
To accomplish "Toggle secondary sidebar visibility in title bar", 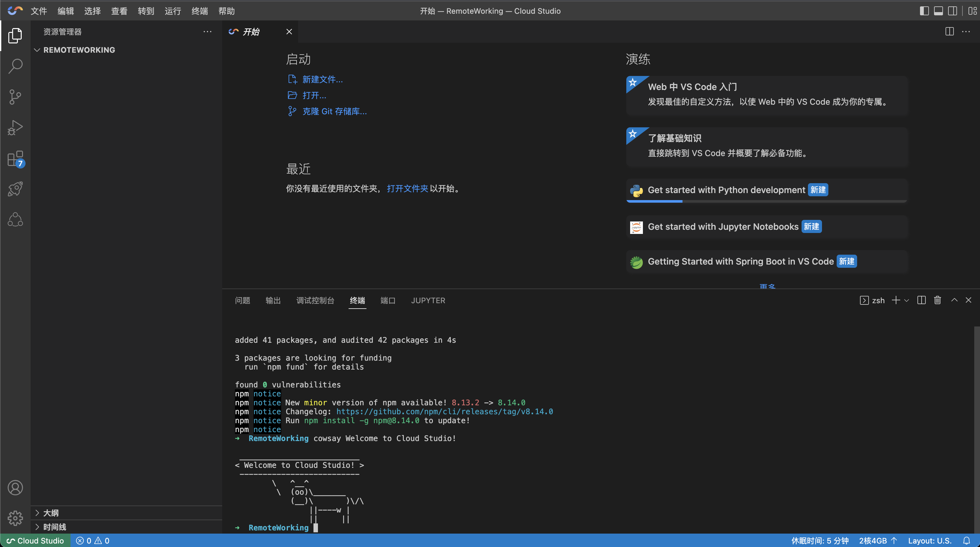I will click(953, 11).
